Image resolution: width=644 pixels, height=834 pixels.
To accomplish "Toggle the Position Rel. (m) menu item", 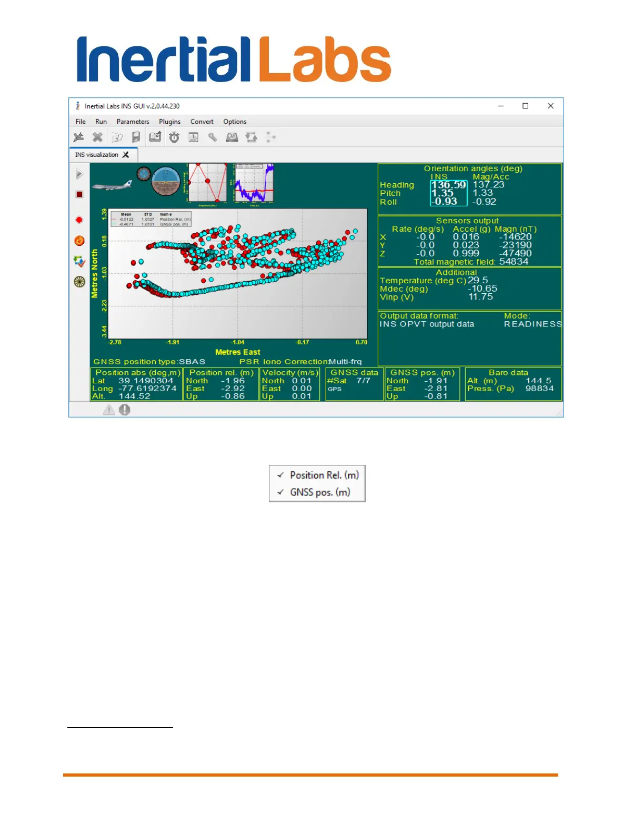I will click(x=317, y=475).
